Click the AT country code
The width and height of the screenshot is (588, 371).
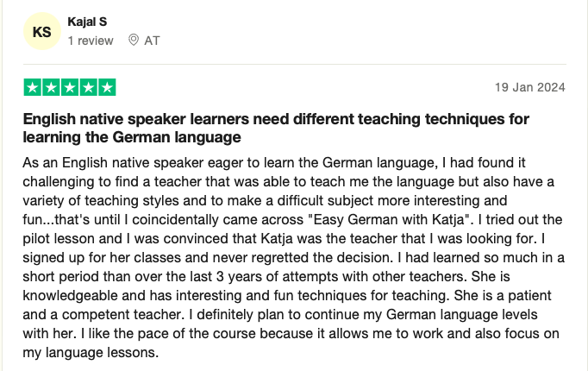coord(153,41)
